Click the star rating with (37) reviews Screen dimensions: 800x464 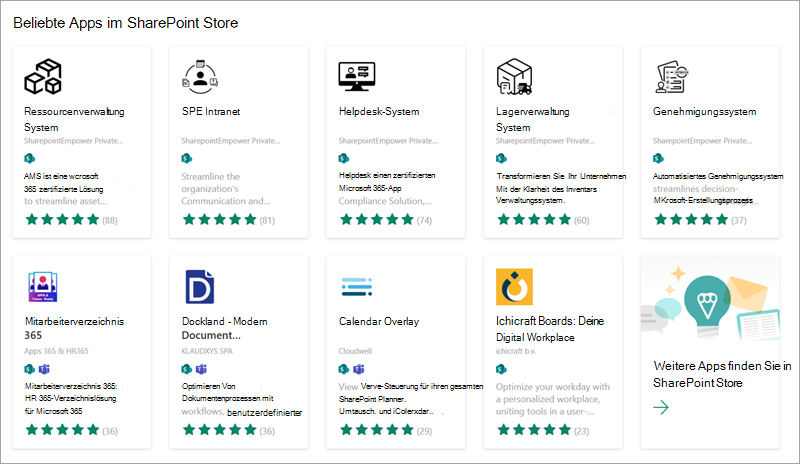700,220
